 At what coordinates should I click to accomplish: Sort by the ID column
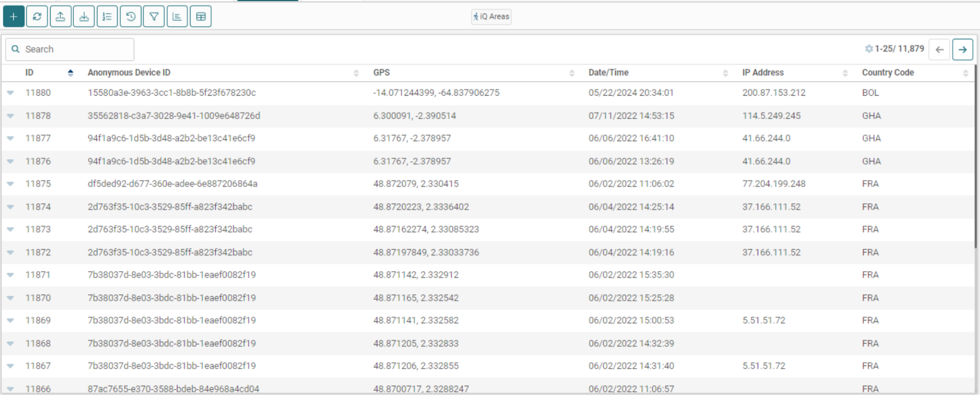(70, 73)
